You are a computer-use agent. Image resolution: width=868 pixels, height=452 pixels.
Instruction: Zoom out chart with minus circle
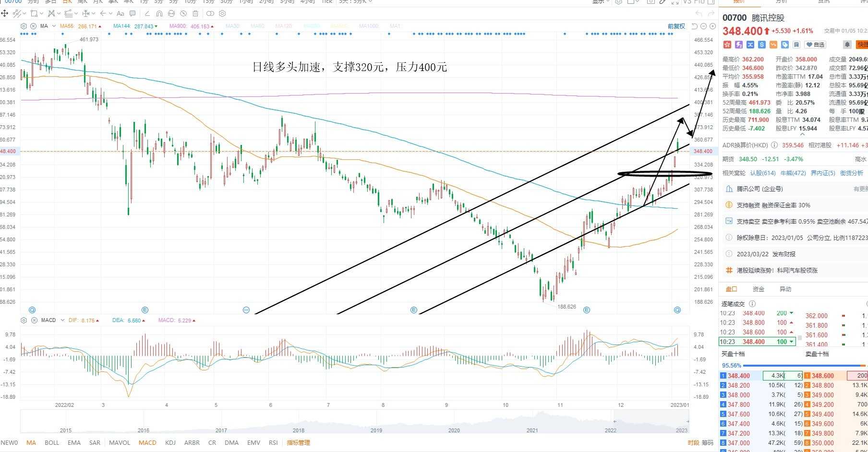tap(704, 26)
